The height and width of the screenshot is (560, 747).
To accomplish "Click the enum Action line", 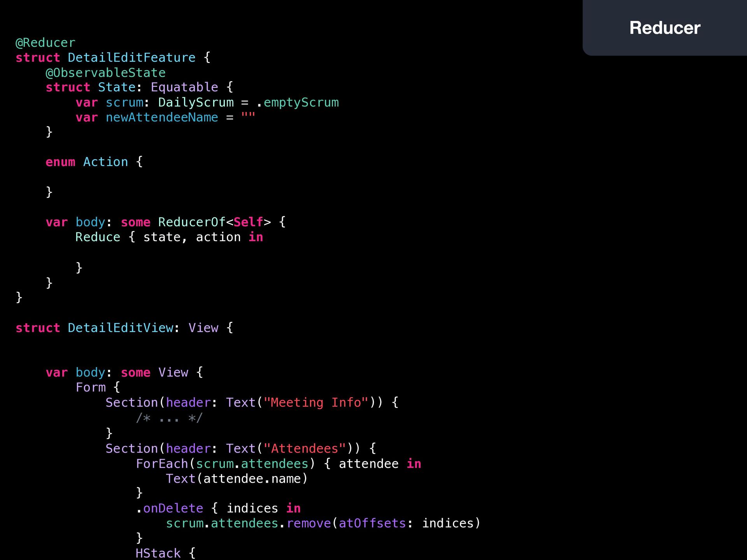I will [x=94, y=162].
